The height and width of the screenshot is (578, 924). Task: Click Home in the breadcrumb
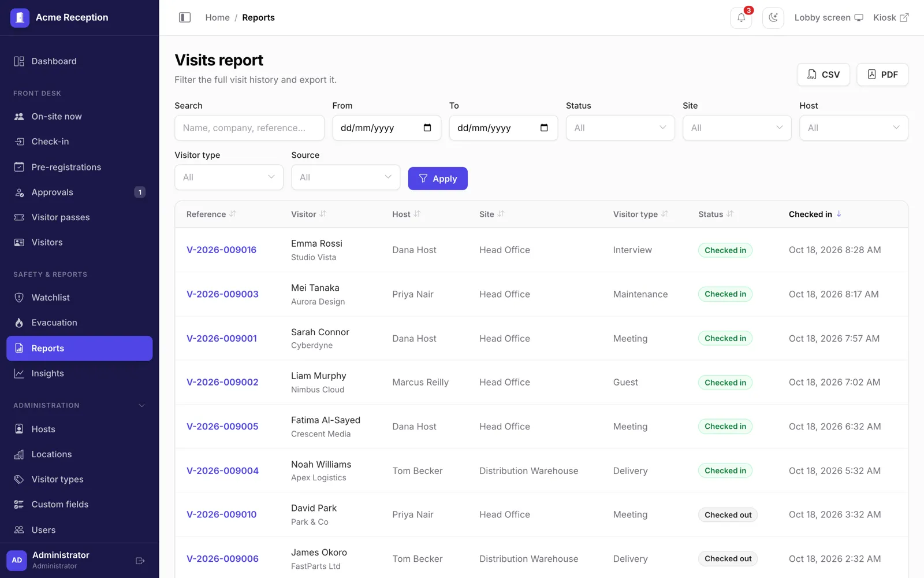[217, 17]
